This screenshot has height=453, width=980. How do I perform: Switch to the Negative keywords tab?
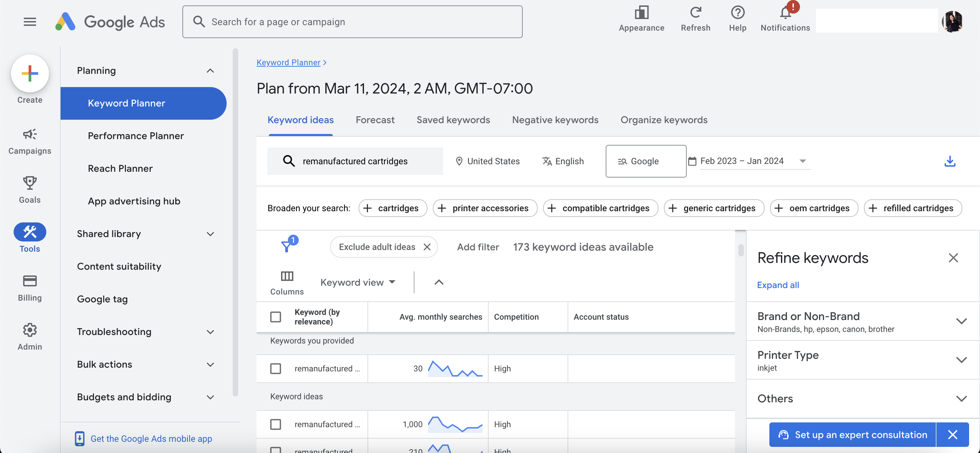tap(555, 120)
